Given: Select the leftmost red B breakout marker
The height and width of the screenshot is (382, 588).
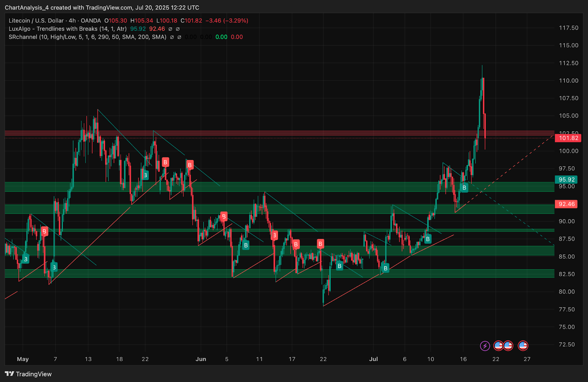Looking at the screenshot, I should pyautogui.click(x=44, y=231).
